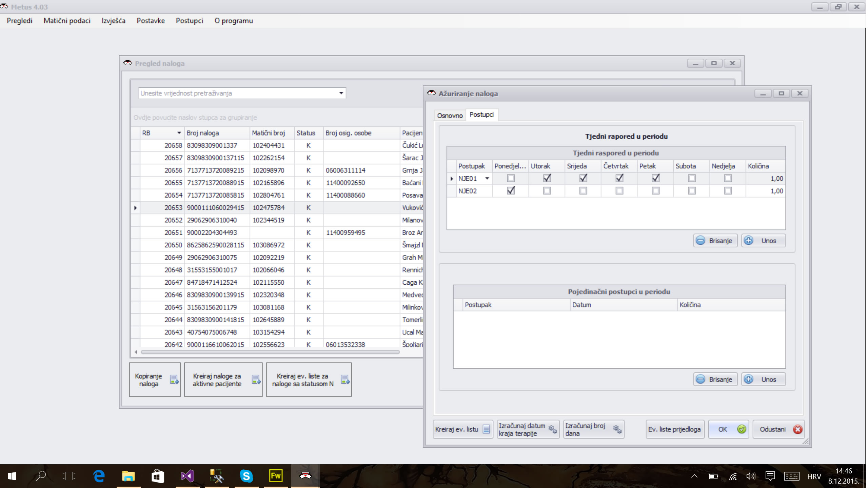
Task: Cancel with the Odustani button
Action: (778, 429)
